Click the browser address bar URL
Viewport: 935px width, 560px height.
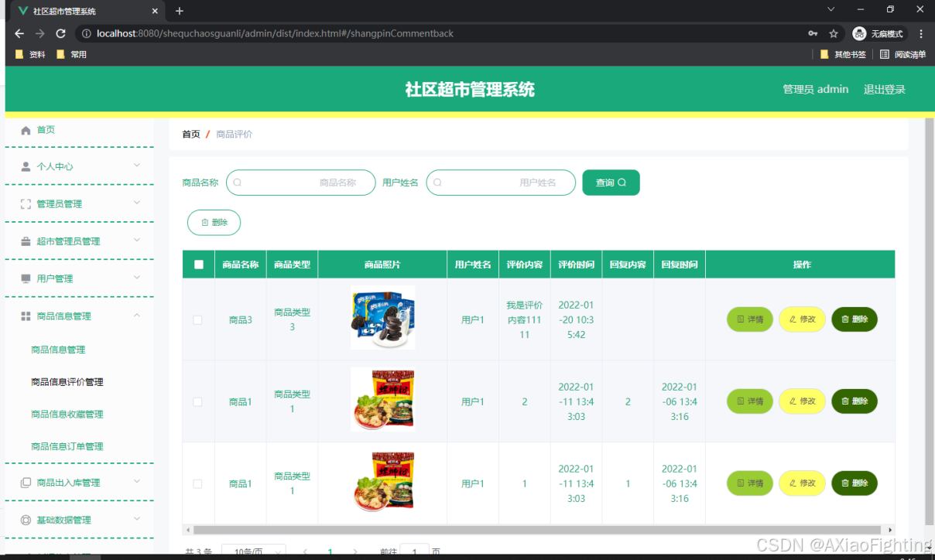pos(275,33)
